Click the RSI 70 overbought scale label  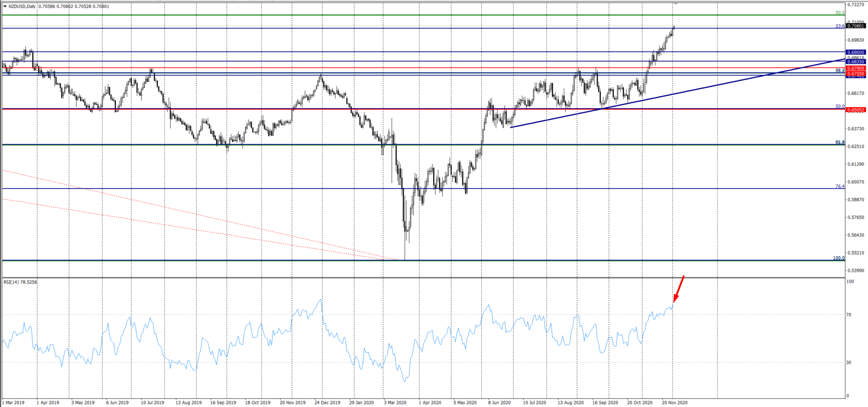click(x=849, y=315)
